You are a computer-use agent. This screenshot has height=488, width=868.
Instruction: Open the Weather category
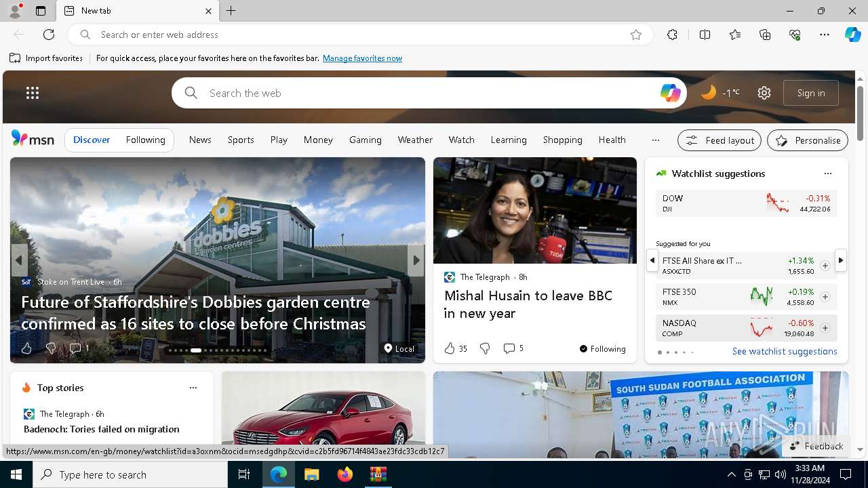[415, 140]
